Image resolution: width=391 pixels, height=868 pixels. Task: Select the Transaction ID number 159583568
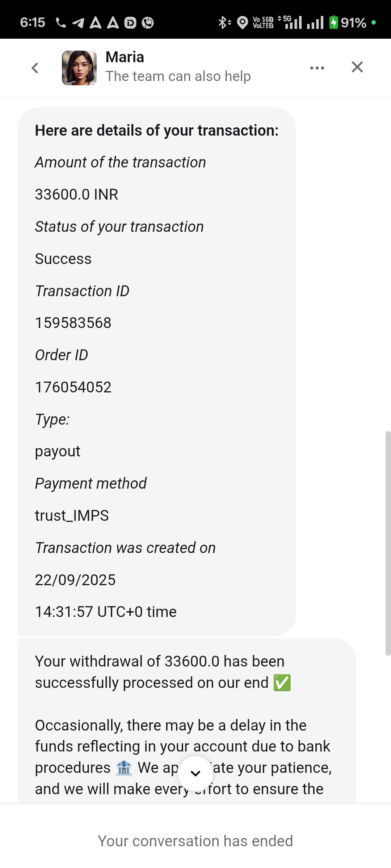[73, 323]
